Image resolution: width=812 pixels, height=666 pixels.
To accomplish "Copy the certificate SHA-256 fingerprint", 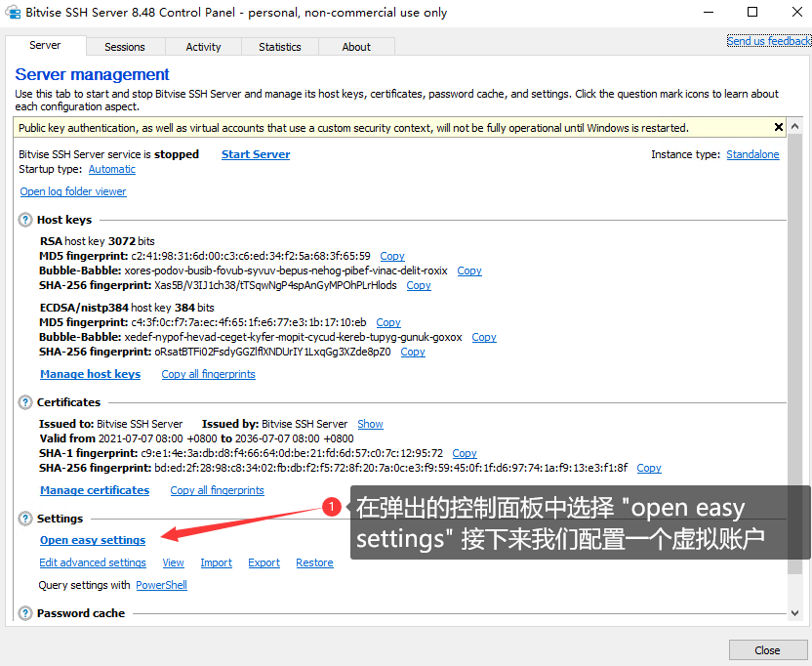I will coord(649,468).
